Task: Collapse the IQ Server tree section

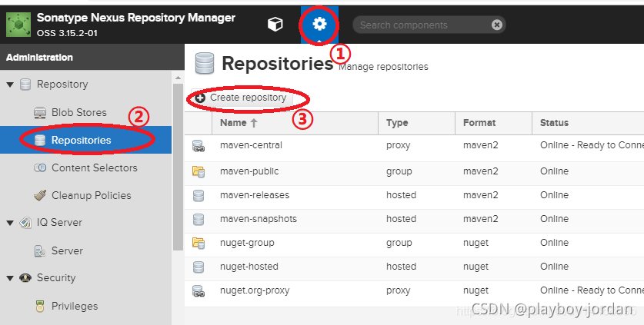Action: pos(10,223)
